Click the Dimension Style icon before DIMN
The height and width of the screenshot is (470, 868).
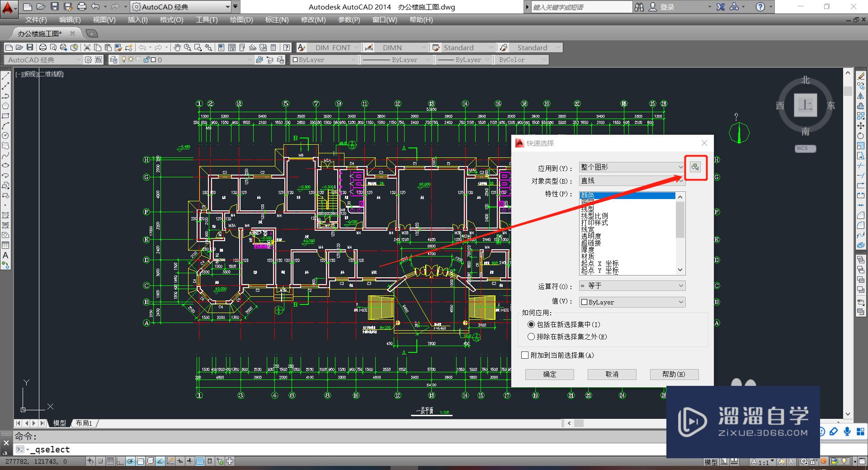369,47
